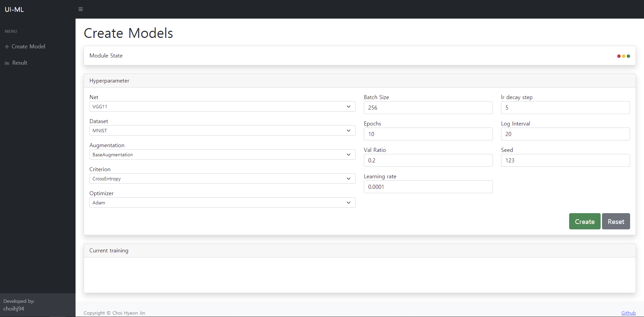
Task: Open the Github link in footer
Action: point(628,313)
